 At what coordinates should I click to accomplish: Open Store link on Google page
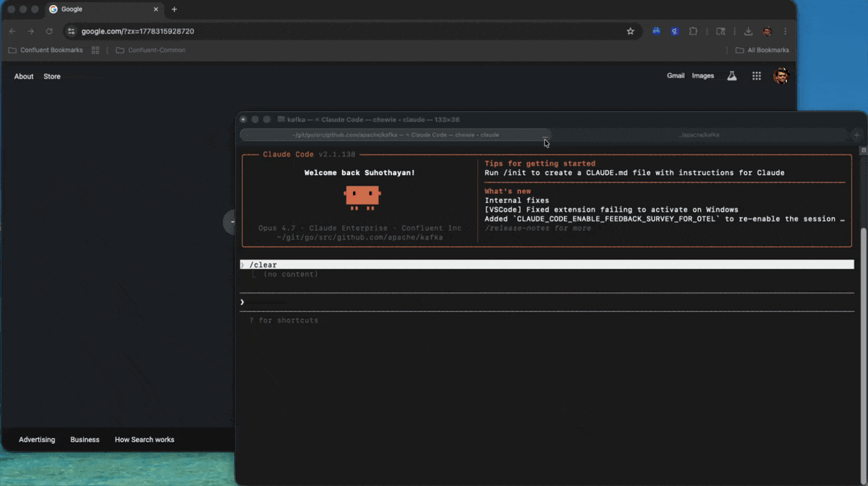52,76
